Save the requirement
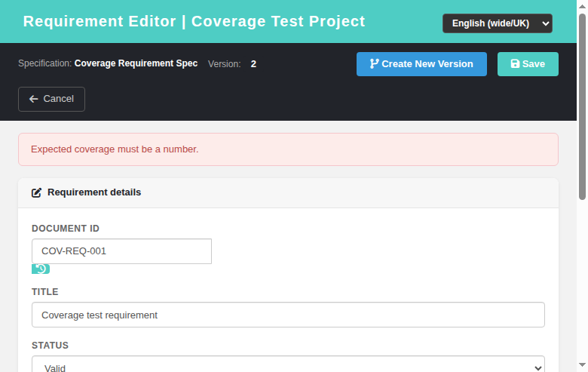Screen dimensions: 588x372 point(528,64)
